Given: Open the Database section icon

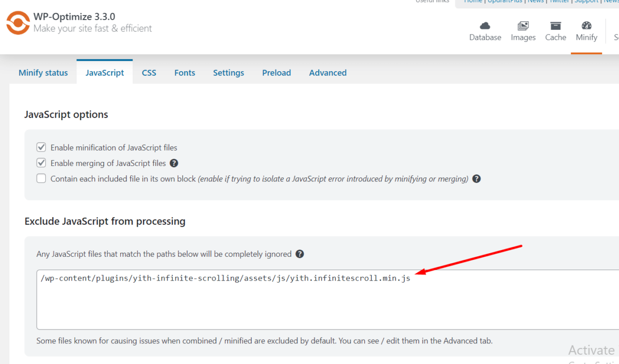Looking at the screenshot, I should pyautogui.click(x=485, y=28).
